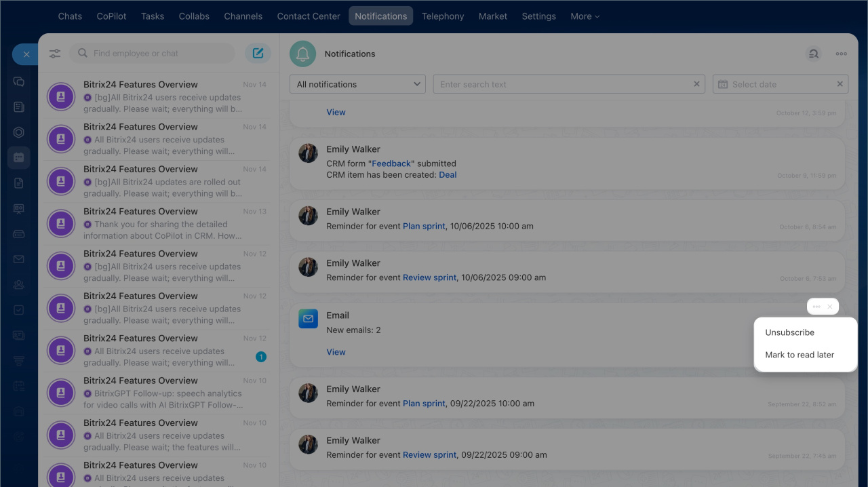Expand the All notifications dropdown

pos(357,84)
